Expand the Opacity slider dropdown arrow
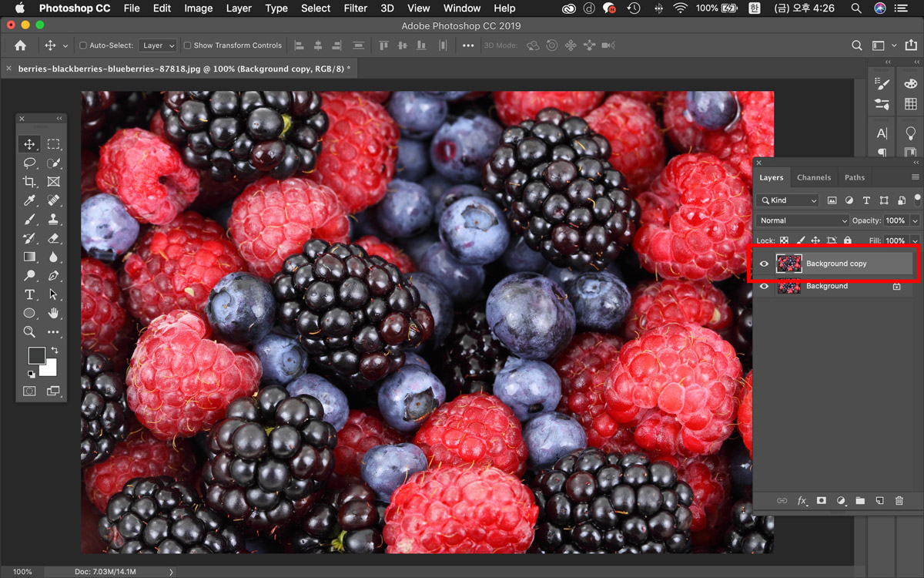Screen dimensions: 924x578 pos(915,220)
